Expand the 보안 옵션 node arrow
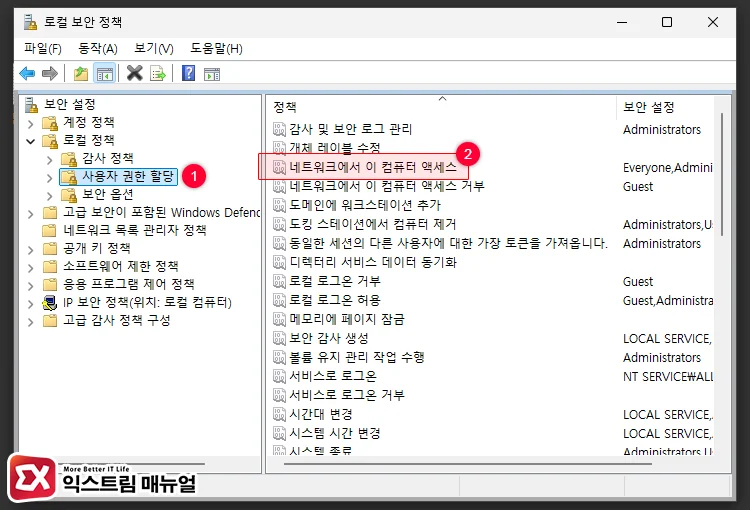The width and height of the screenshot is (750, 510). coord(49,196)
